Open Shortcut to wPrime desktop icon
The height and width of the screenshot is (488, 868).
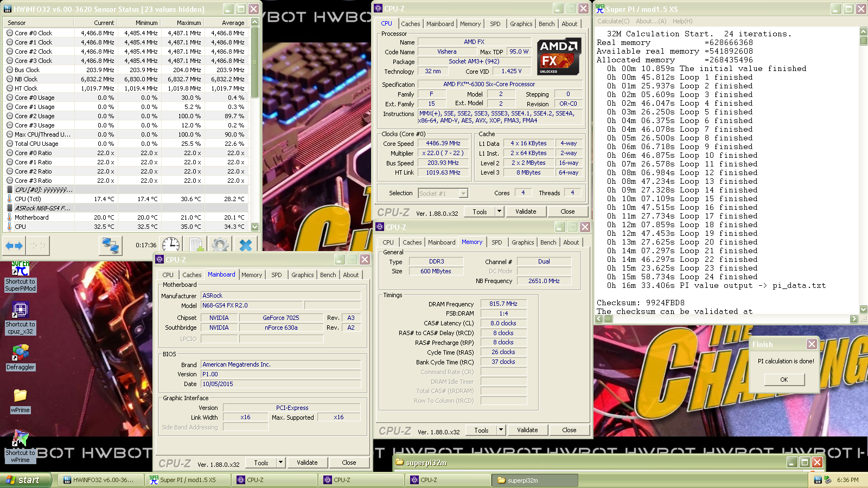tap(20, 447)
